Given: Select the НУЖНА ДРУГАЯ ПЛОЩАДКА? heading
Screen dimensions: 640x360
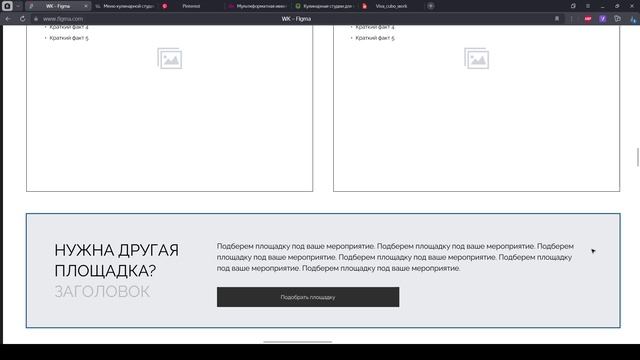Looking at the screenshot, I should [116, 260].
